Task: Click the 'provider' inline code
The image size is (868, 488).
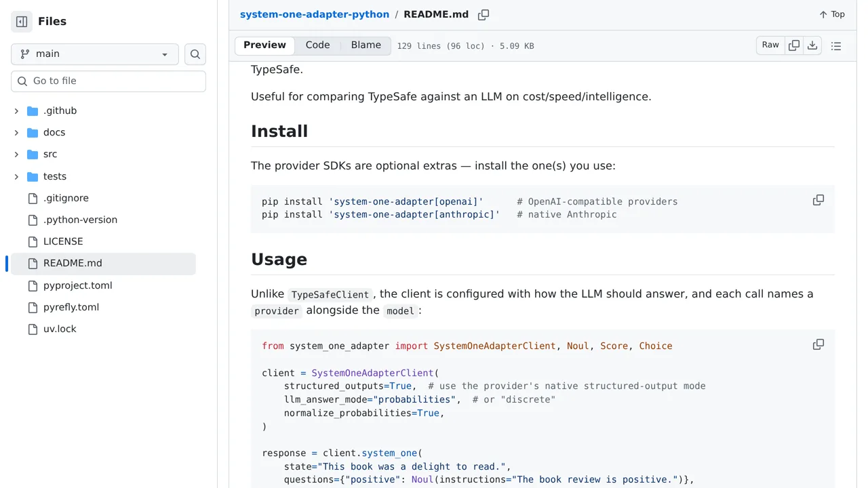Action: (x=277, y=311)
